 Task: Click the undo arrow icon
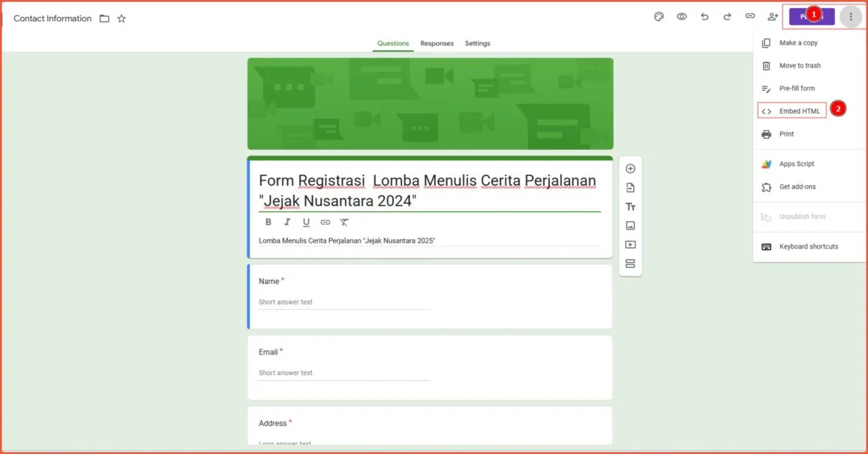pos(705,17)
